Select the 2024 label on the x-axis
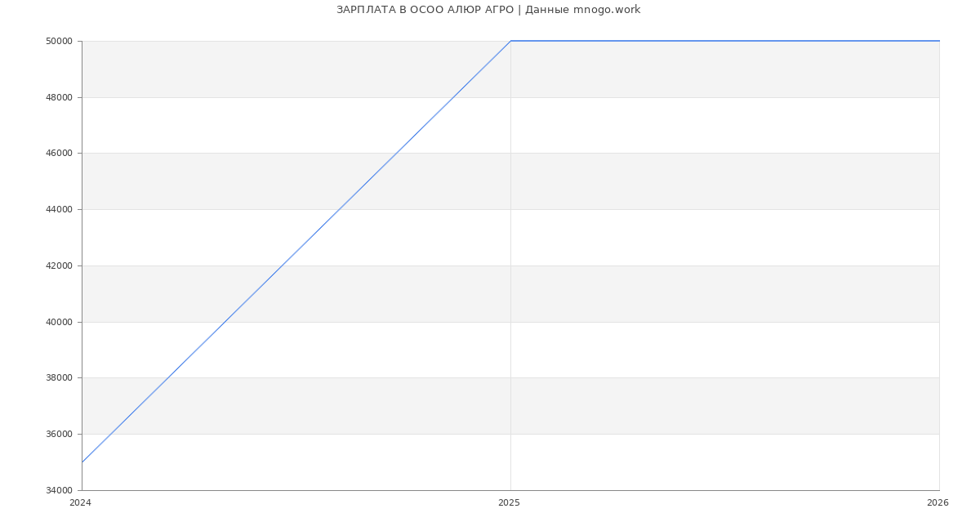980x531 pixels. point(80,503)
